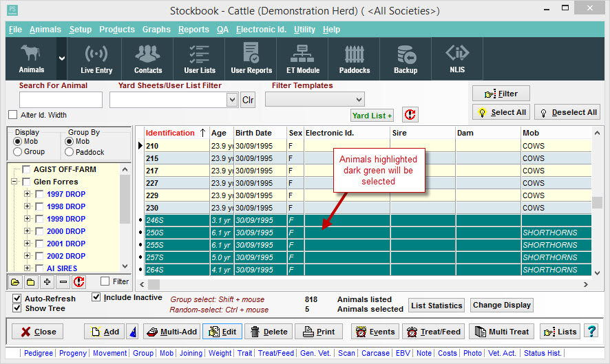Delete the selected animals
The height and width of the screenshot is (364, 610).
point(269,332)
